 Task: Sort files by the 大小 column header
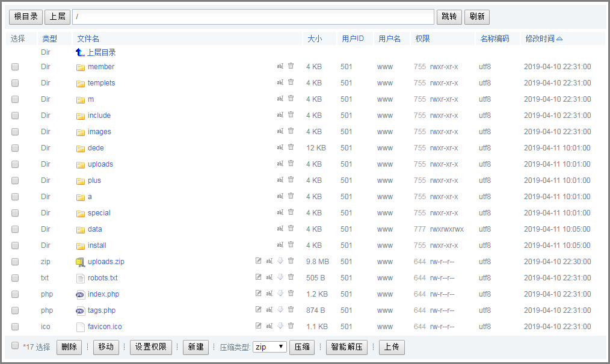315,39
